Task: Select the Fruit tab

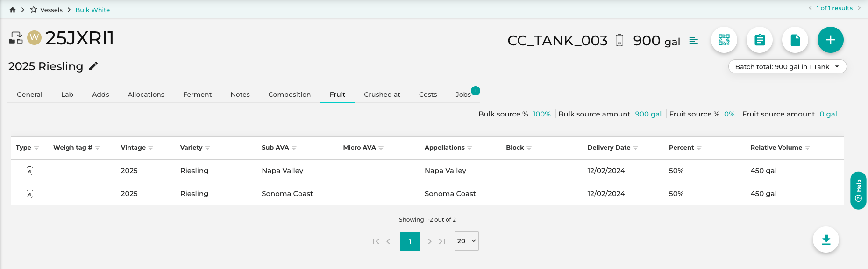Action: [337, 95]
